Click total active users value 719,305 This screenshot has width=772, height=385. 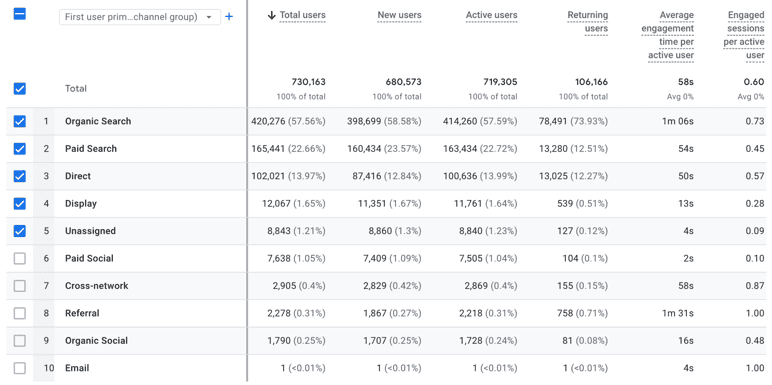pyautogui.click(x=500, y=82)
